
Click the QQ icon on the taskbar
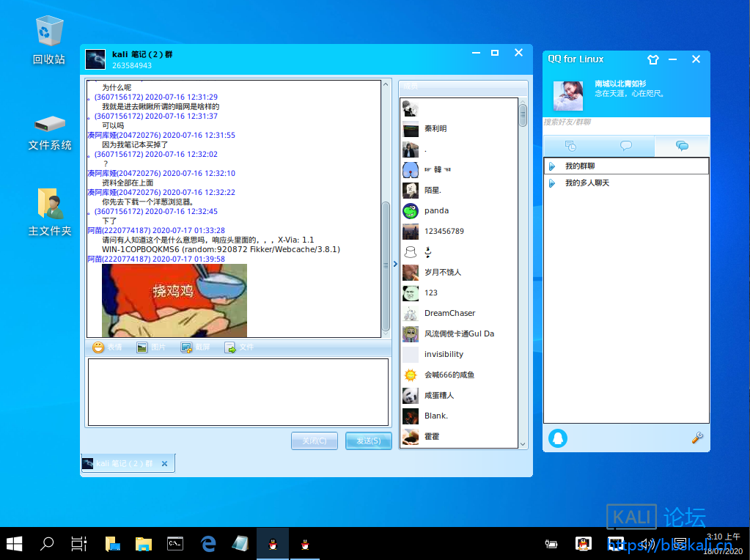click(272, 543)
